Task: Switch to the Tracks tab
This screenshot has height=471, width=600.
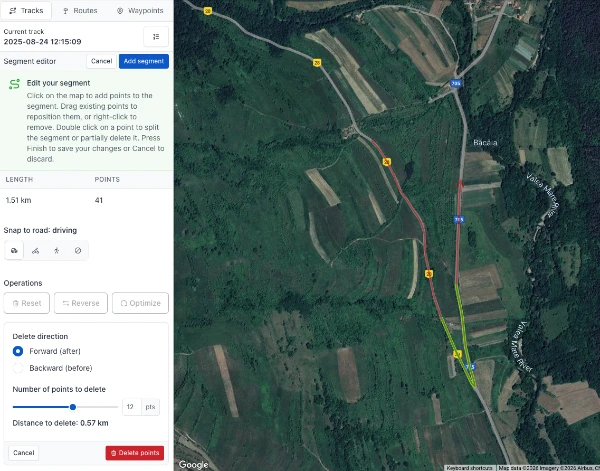Action: [26, 11]
